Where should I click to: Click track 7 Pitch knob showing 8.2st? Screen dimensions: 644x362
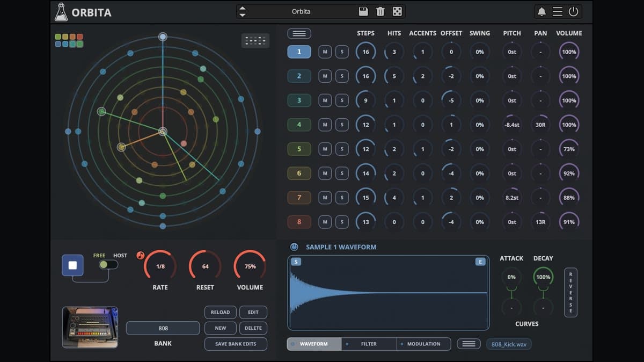tap(512, 198)
